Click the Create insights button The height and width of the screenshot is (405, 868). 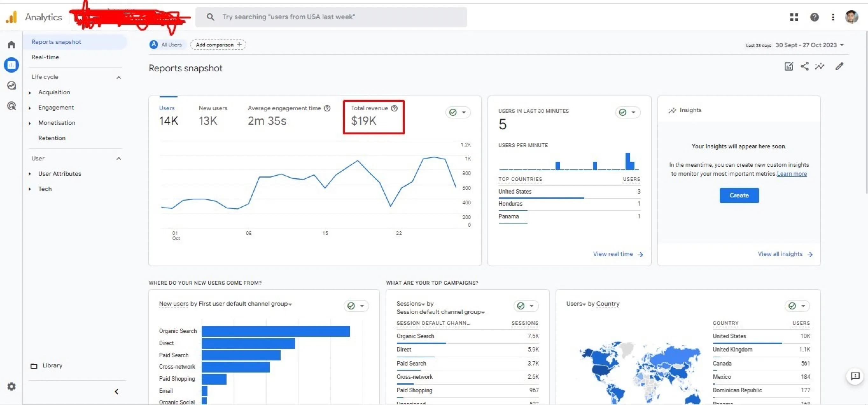point(739,195)
